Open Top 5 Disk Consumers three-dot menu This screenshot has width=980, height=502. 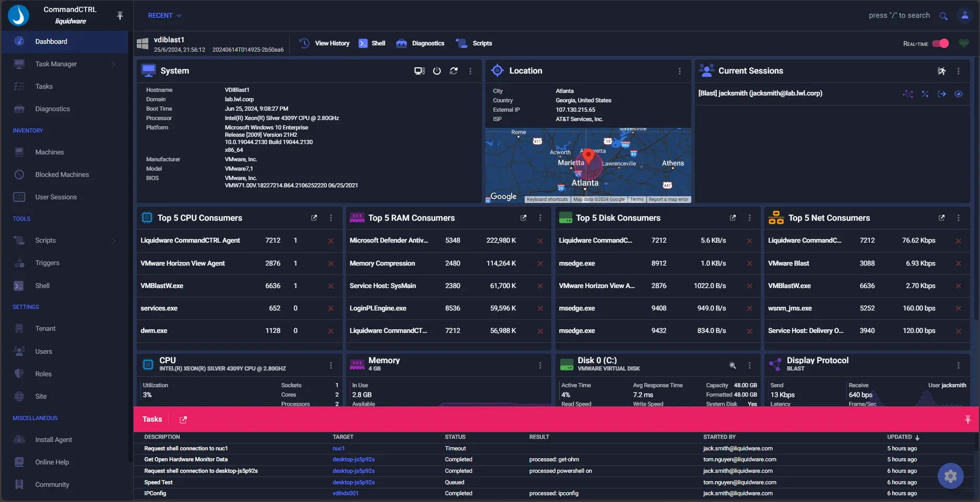tap(749, 218)
